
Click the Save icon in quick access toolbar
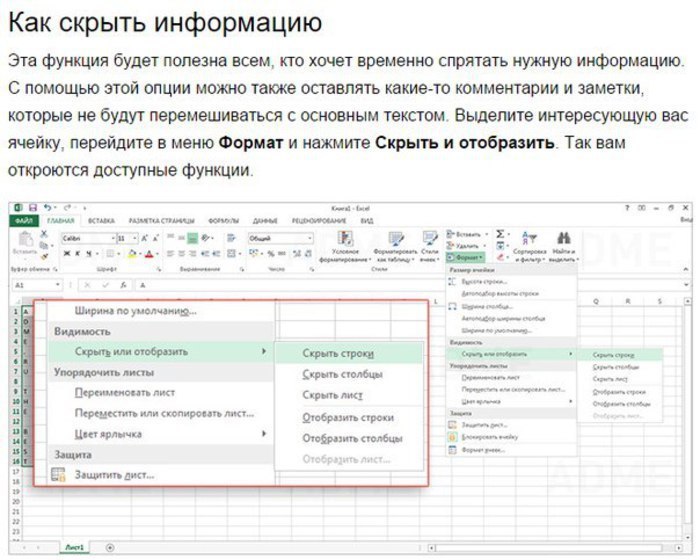33,207
